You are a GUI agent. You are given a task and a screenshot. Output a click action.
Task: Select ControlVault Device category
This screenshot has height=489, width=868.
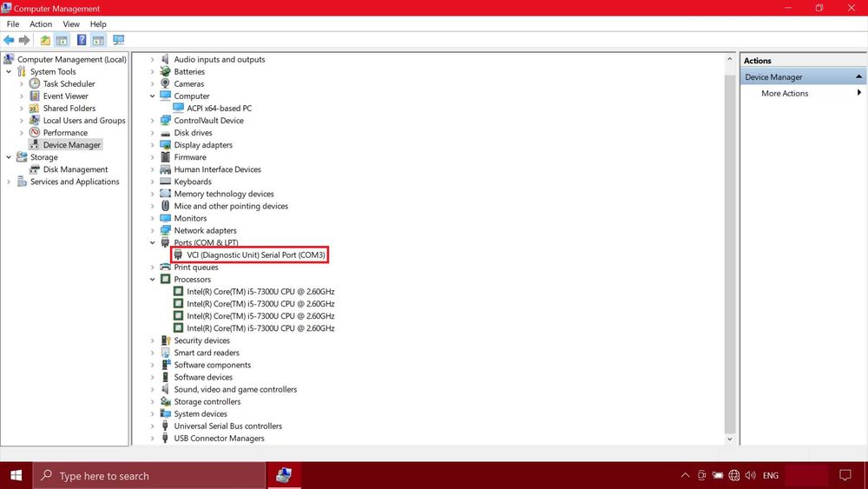click(x=208, y=120)
